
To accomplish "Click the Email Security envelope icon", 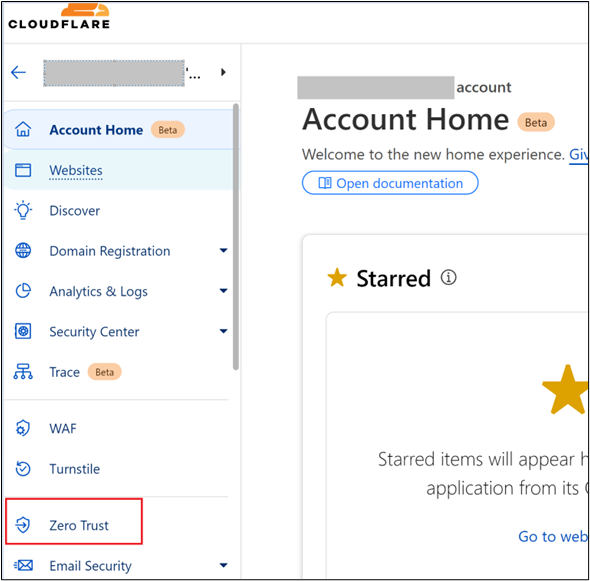I will coord(23,565).
